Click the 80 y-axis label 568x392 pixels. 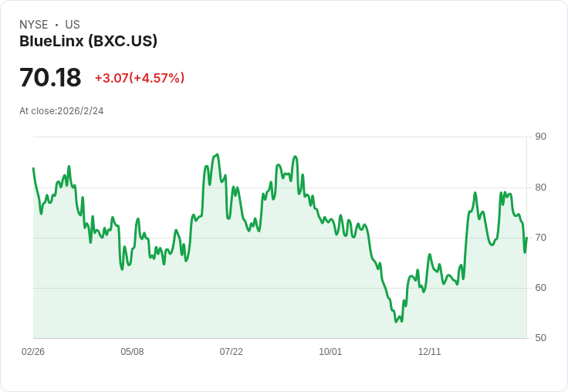[541, 187]
